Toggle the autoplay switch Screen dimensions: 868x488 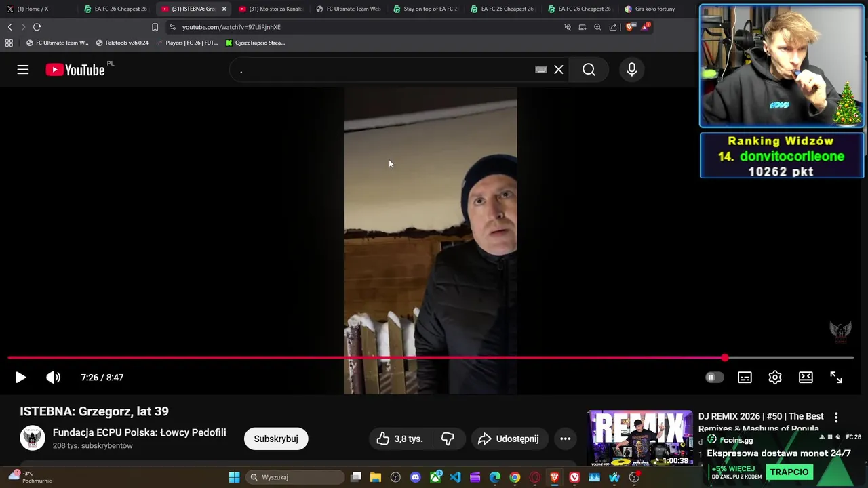[714, 378]
